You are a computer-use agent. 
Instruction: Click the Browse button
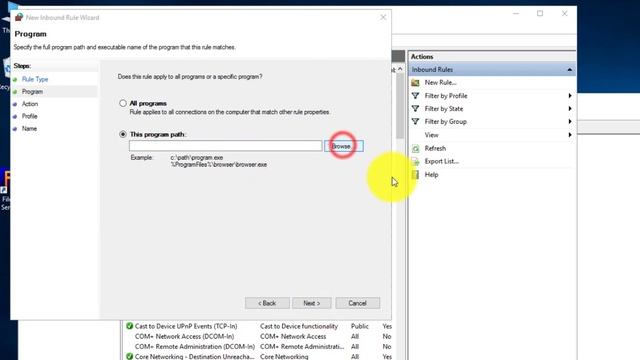(344, 146)
